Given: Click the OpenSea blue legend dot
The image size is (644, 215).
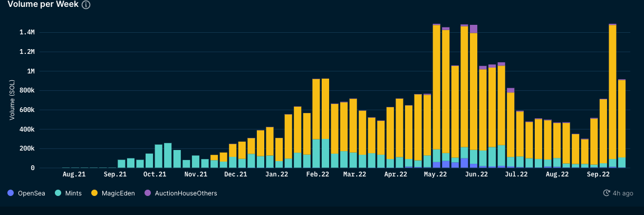Looking at the screenshot, I should (x=11, y=193).
